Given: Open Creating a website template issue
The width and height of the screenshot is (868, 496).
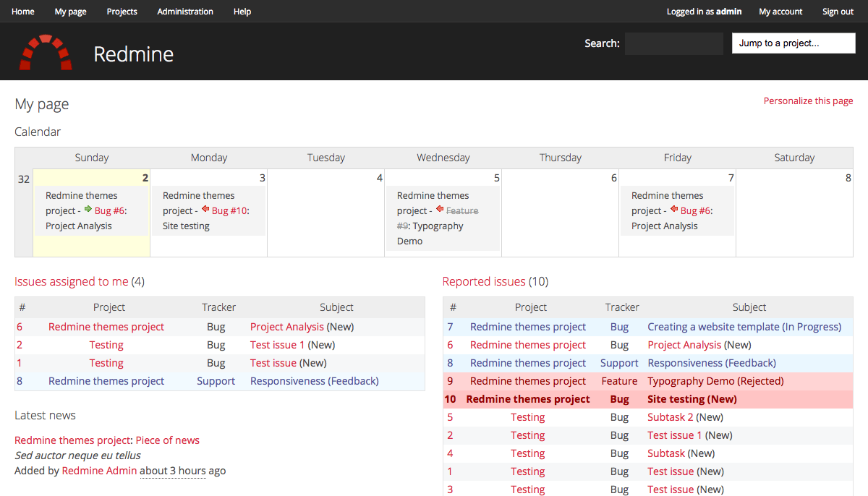Looking at the screenshot, I should 744,327.
